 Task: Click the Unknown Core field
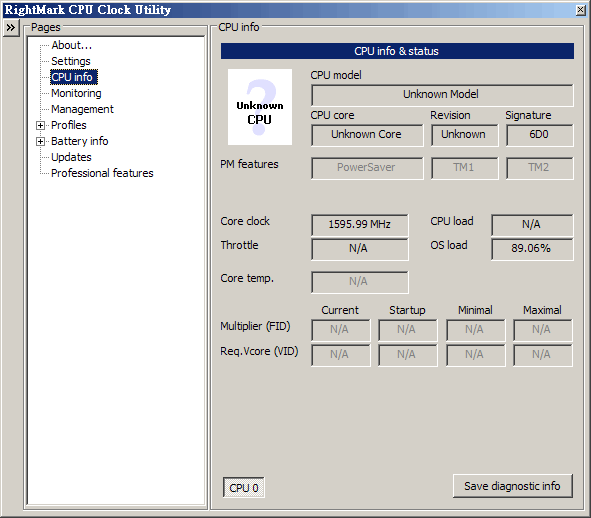(x=367, y=135)
